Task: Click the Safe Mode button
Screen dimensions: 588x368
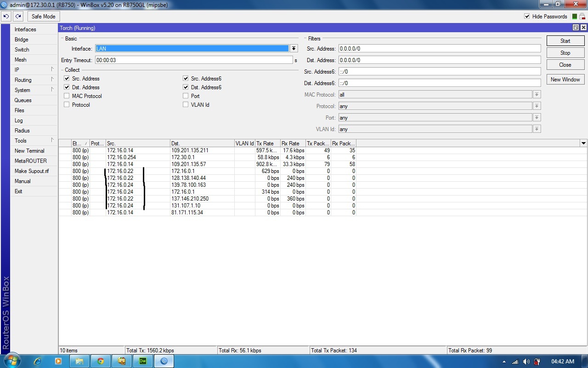Action: click(x=43, y=17)
